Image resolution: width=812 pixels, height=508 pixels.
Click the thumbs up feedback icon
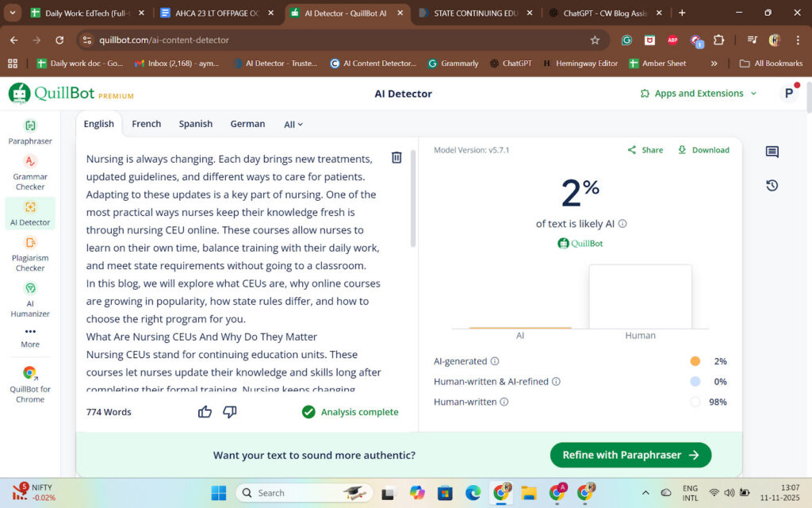click(205, 411)
